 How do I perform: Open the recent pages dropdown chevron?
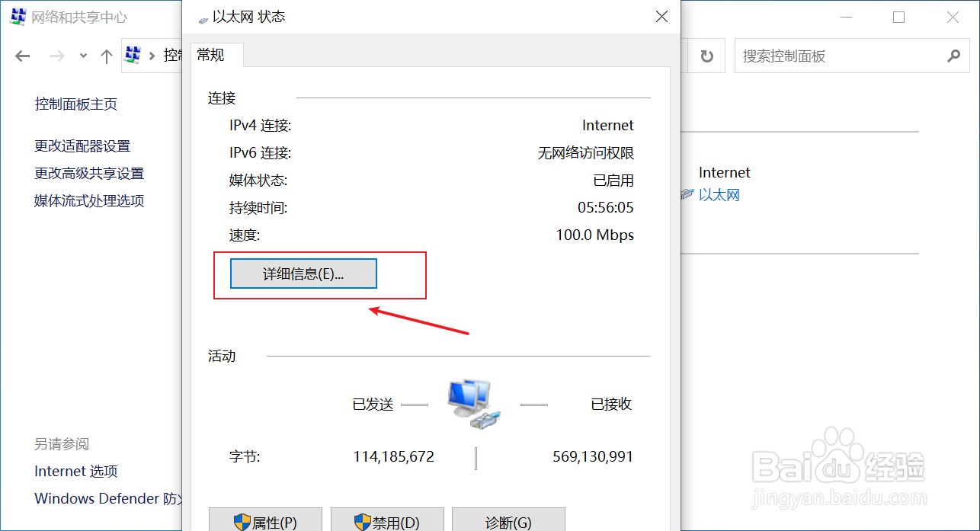click(82, 55)
